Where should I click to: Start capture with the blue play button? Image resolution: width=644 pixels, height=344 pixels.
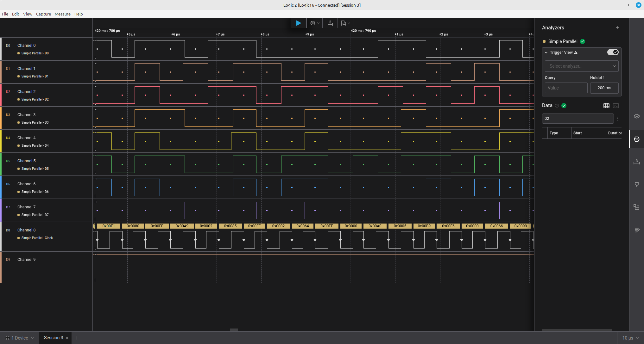point(298,23)
